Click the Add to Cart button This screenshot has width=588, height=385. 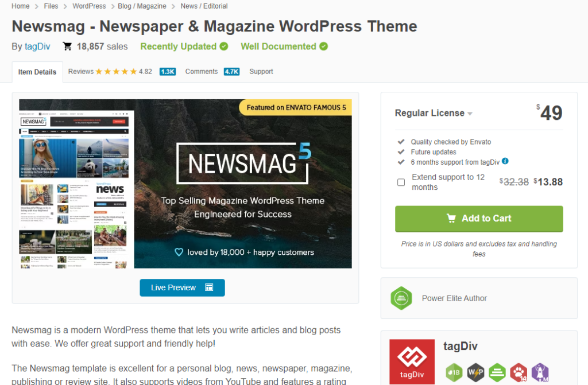pyautogui.click(x=479, y=219)
